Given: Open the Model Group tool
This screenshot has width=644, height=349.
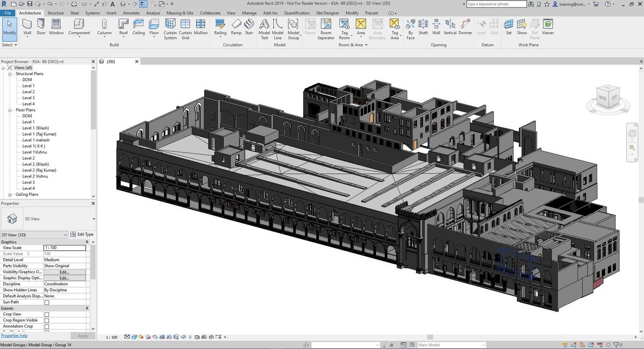Looking at the screenshot, I should 293,29.
